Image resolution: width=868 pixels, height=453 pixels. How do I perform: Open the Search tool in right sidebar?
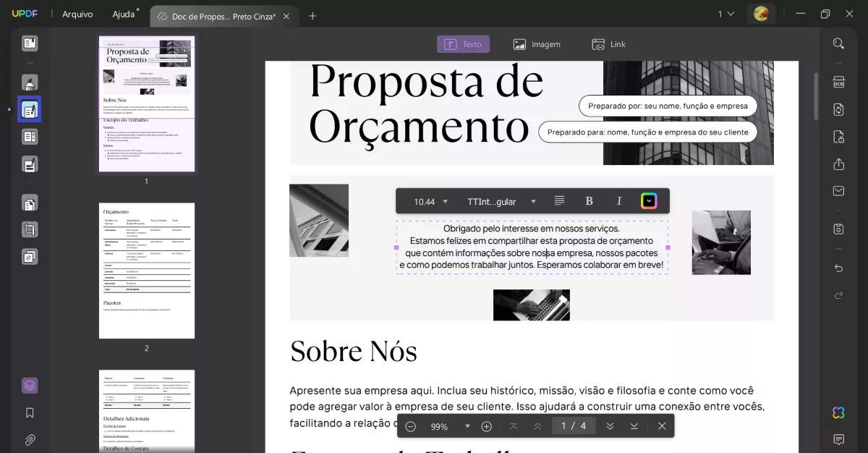click(838, 43)
